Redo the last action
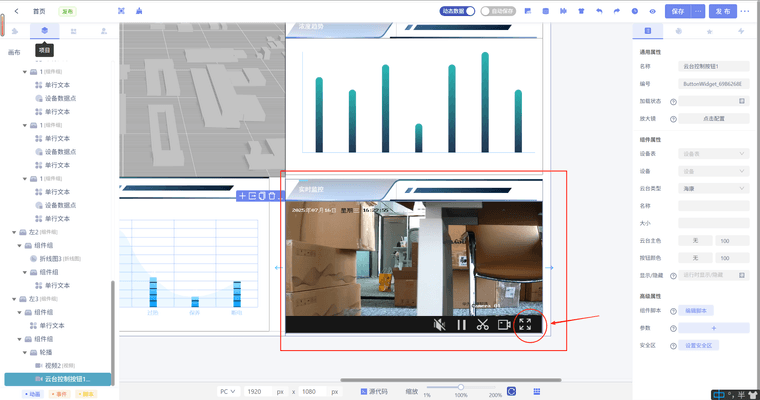760x400 pixels. (x=617, y=11)
